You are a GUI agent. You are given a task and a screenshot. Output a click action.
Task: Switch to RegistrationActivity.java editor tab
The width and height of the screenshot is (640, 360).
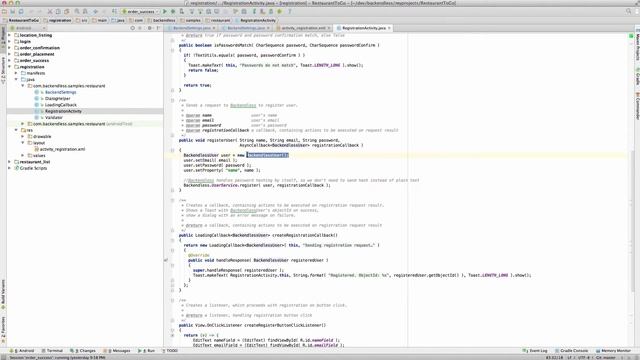pos(363,28)
